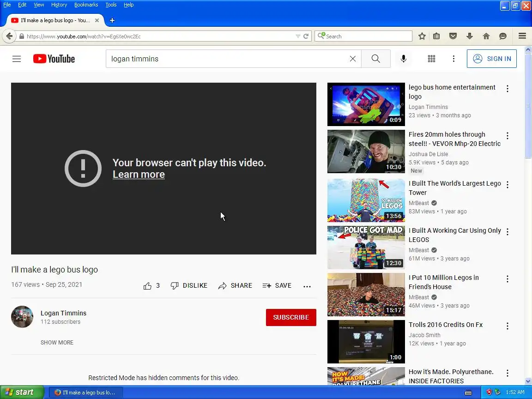Open Trolls 2016 Credits On Fx thumbnail

(366, 342)
